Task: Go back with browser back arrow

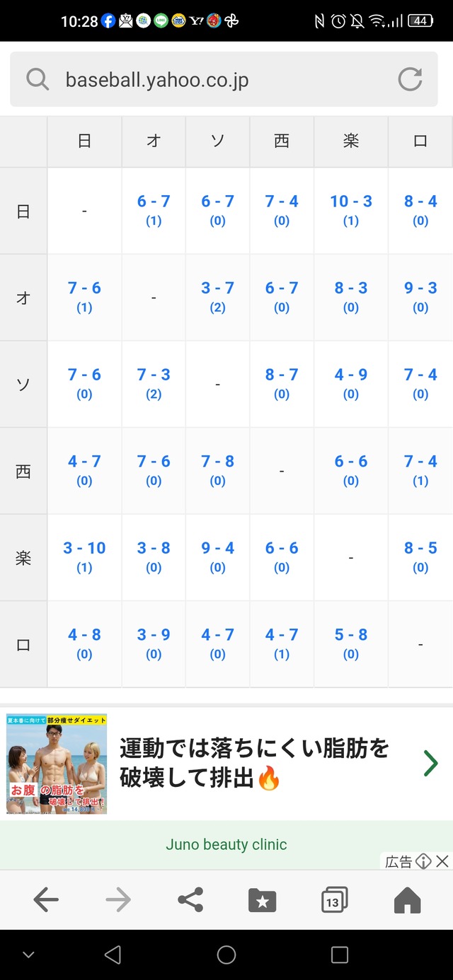Action: (46, 900)
